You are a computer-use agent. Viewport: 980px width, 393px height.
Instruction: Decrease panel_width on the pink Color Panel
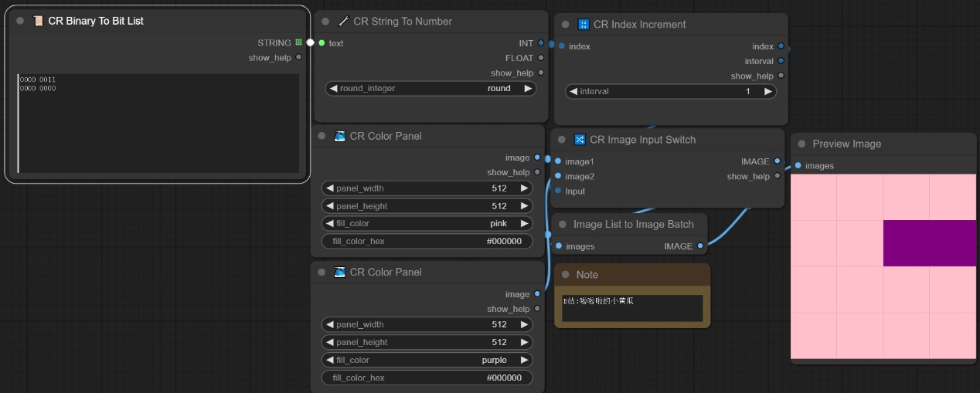coord(329,188)
